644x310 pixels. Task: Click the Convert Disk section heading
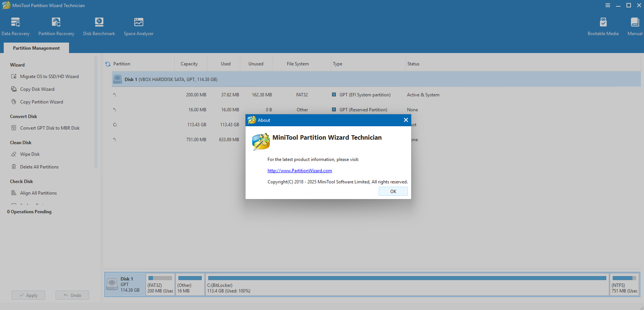[x=24, y=117]
